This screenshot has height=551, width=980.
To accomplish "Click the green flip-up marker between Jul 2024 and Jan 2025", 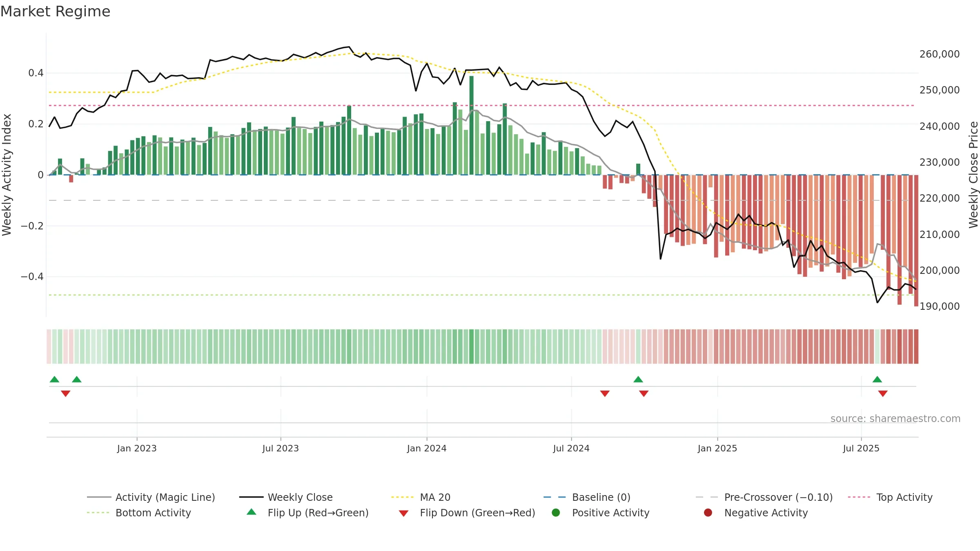I will tap(638, 379).
